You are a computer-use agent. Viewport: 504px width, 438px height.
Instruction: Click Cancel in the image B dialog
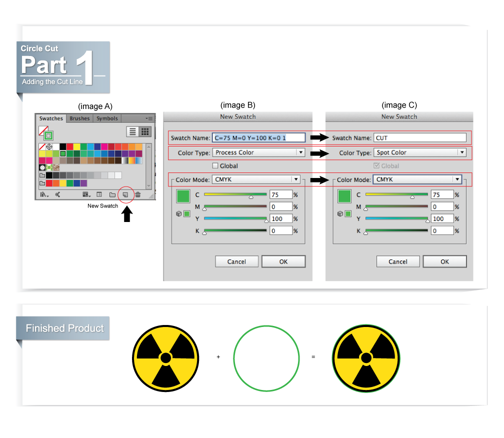tap(236, 261)
